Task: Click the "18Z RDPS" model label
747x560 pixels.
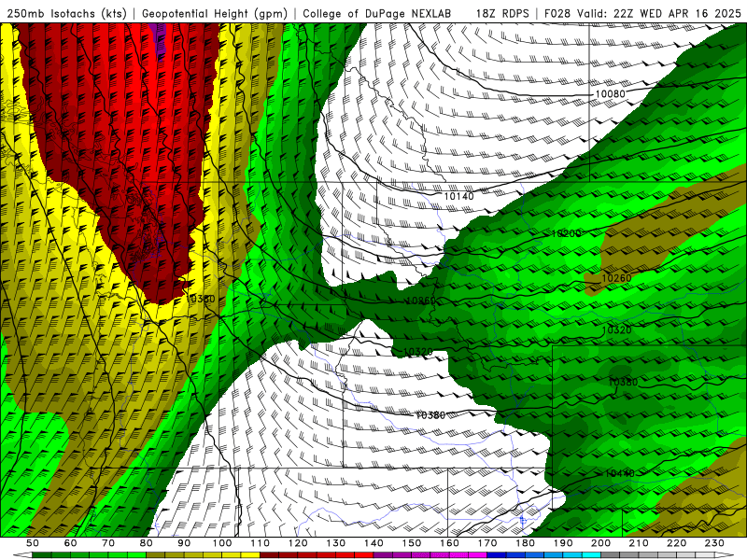Action: (502, 14)
